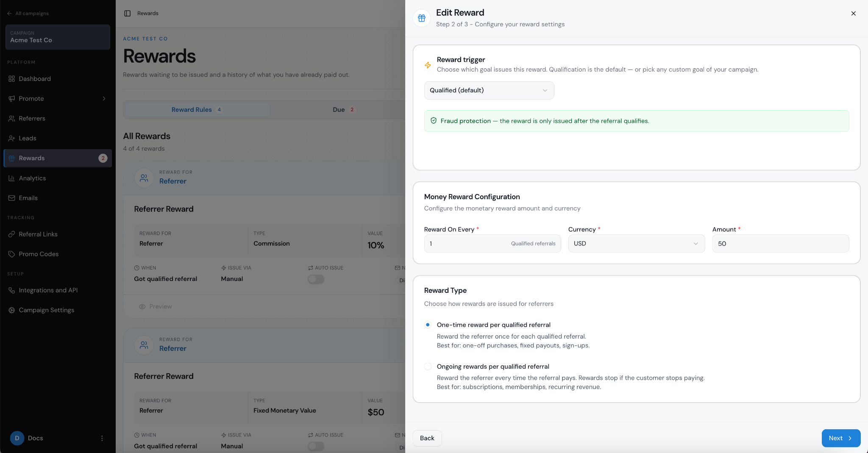868x453 pixels.
Task: Click the second Referrer card's people icon
Action: coord(144,345)
